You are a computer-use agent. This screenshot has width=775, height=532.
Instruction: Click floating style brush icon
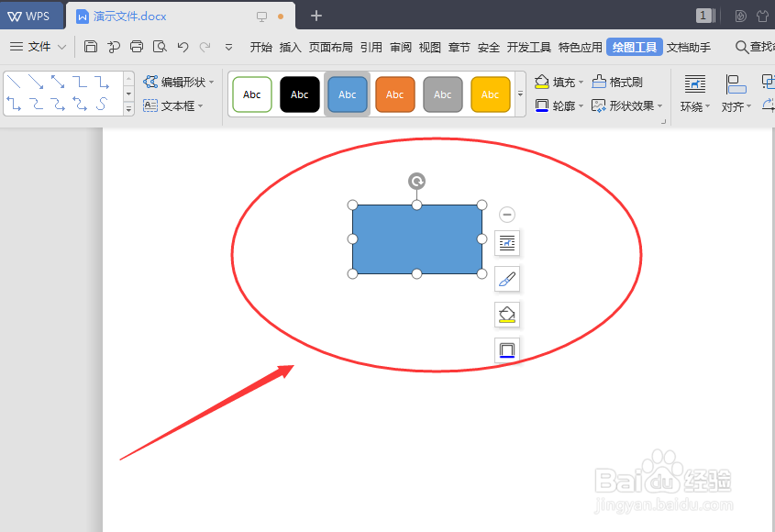point(507,279)
